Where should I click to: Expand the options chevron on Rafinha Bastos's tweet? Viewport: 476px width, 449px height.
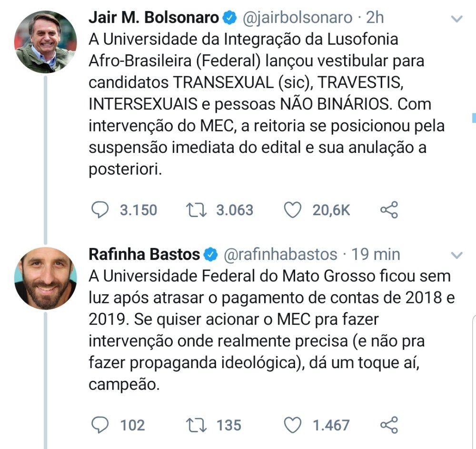coord(456,255)
